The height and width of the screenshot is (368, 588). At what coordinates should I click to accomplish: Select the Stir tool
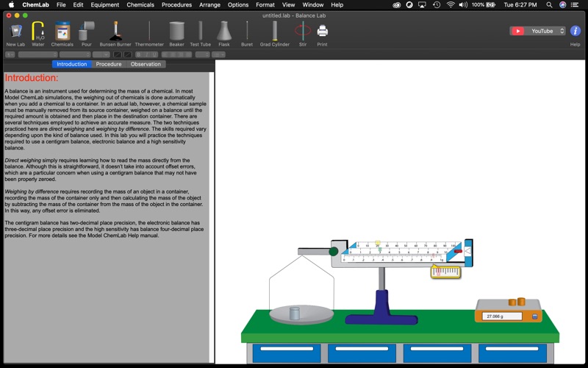pyautogui.click(x=303, y=34)
